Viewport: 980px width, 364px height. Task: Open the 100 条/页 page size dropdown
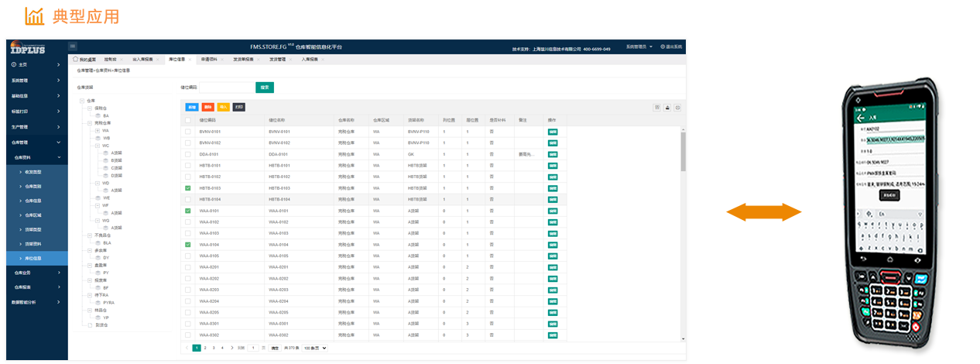click(314, 349)
